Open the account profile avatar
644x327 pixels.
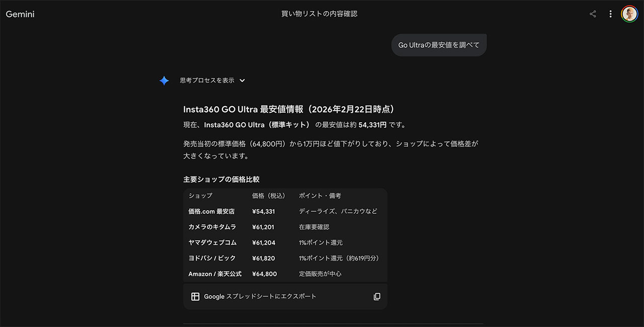click(x=629, y=14)
